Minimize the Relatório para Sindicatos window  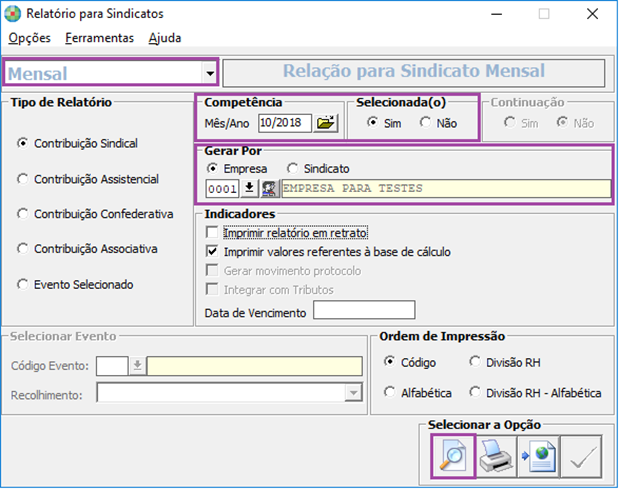[x=497, y=14]
